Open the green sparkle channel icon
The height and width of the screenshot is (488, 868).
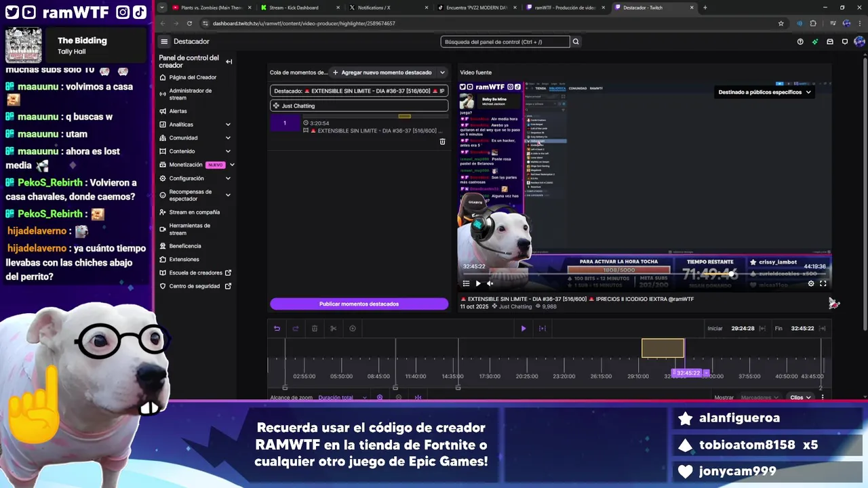point(815,41)
